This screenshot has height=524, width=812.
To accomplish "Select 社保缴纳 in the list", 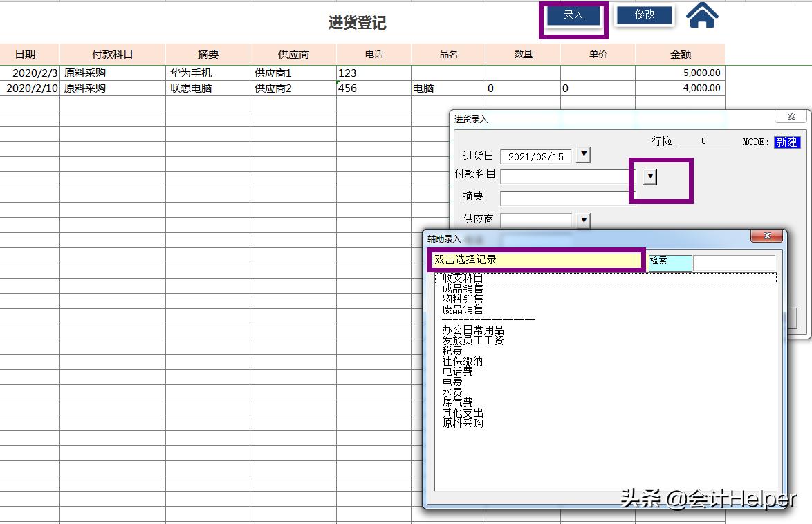I will [462, 360].
